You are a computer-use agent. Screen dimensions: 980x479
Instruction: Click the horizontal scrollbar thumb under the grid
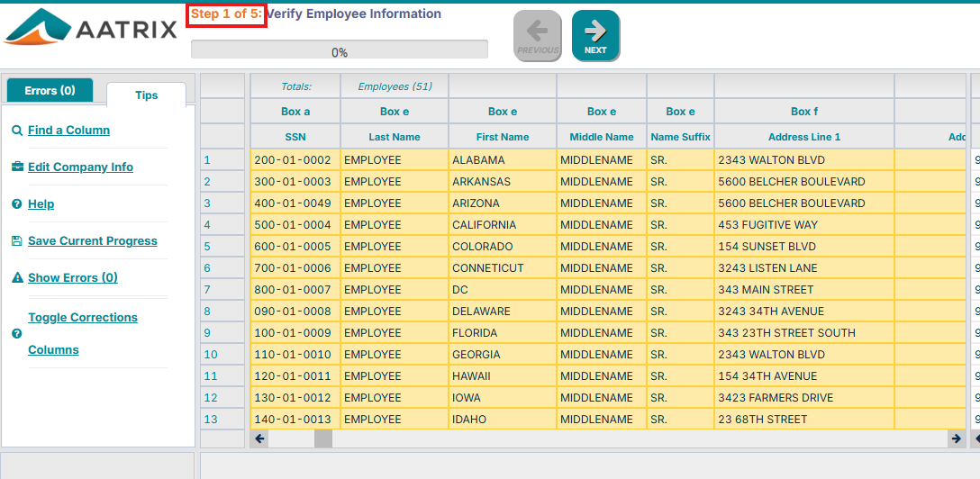coord(323,438)
